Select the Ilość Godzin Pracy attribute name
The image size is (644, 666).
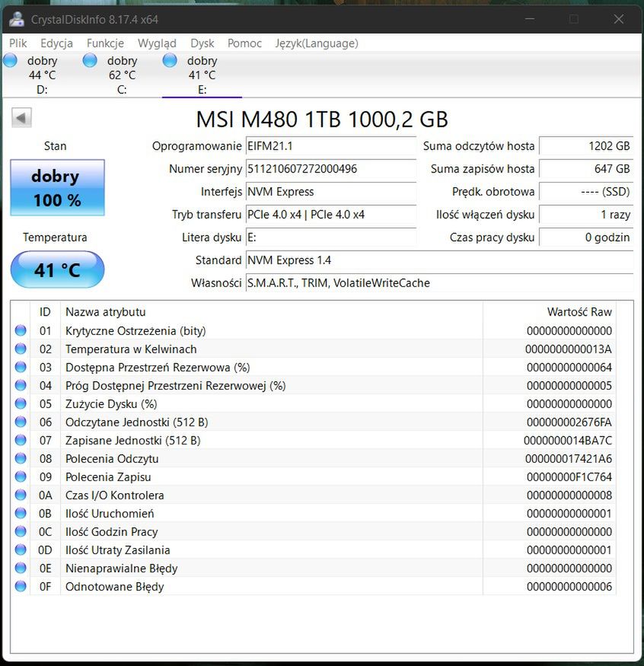click(111, 532)
